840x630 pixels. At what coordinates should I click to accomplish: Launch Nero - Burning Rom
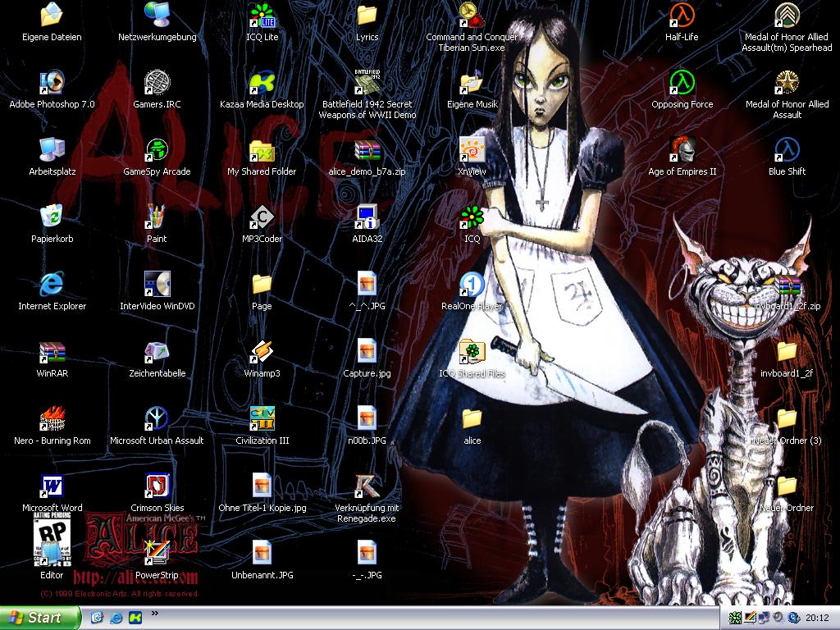click(52, 419)
